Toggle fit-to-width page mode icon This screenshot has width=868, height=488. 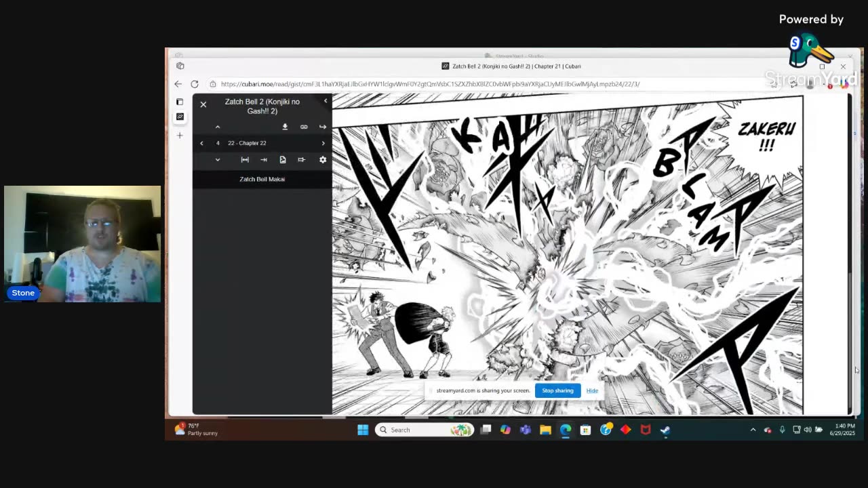[245, 160]
